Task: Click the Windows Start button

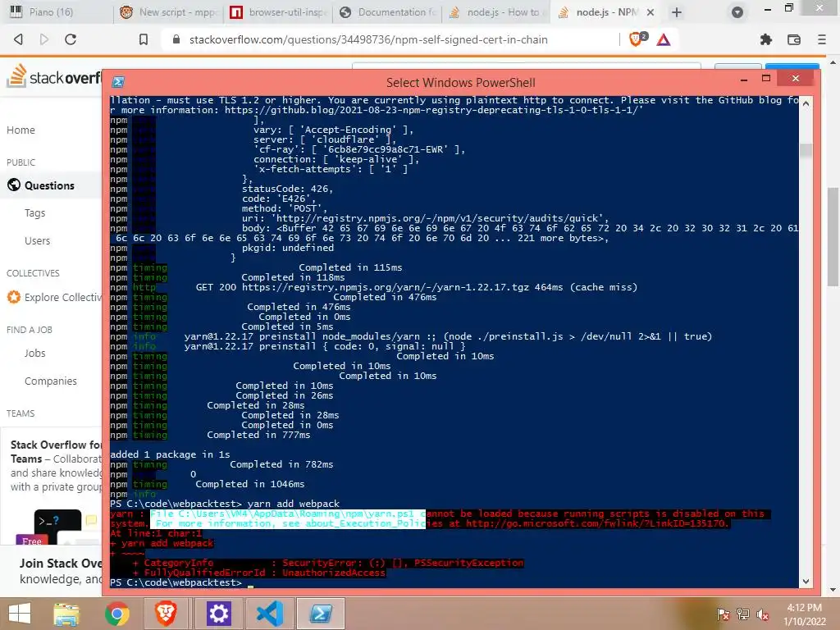Action: click(x=20, y=613)
